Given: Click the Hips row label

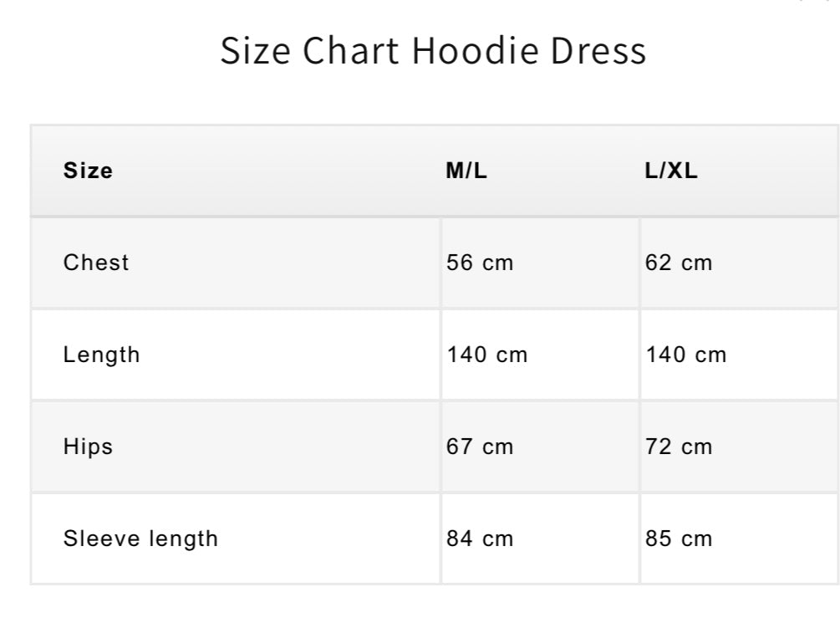Looking at the screenshot, I should pos(88,447).
